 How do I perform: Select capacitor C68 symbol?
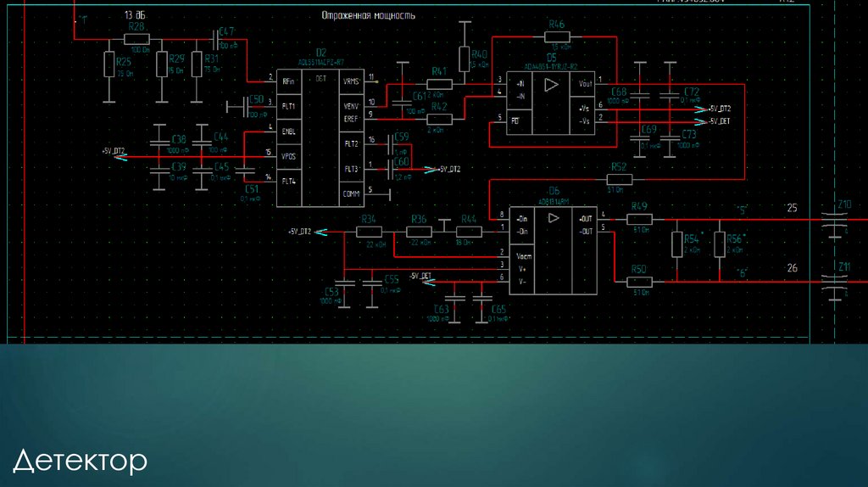640,95
